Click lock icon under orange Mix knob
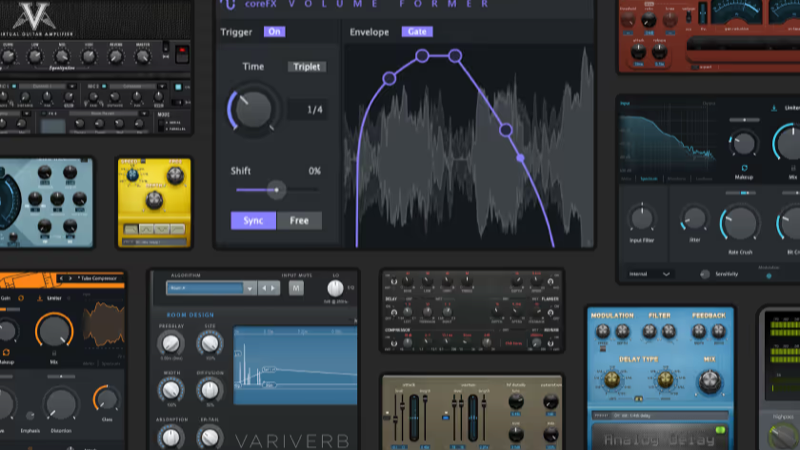The width and height of the screenshot is (800, 450). click(54, 353)
